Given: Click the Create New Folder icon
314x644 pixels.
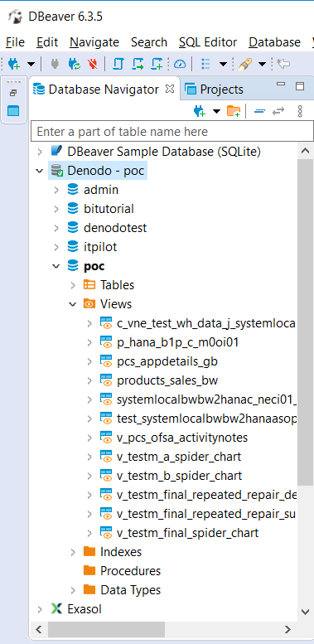Looking at the screenshot, I should pyautogui.click(x=234, y=111).
